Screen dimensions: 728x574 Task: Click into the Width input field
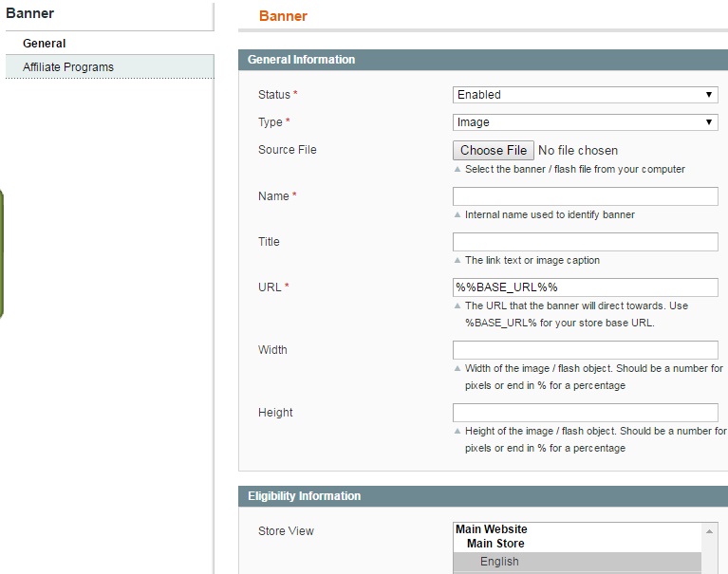(585, 350)
